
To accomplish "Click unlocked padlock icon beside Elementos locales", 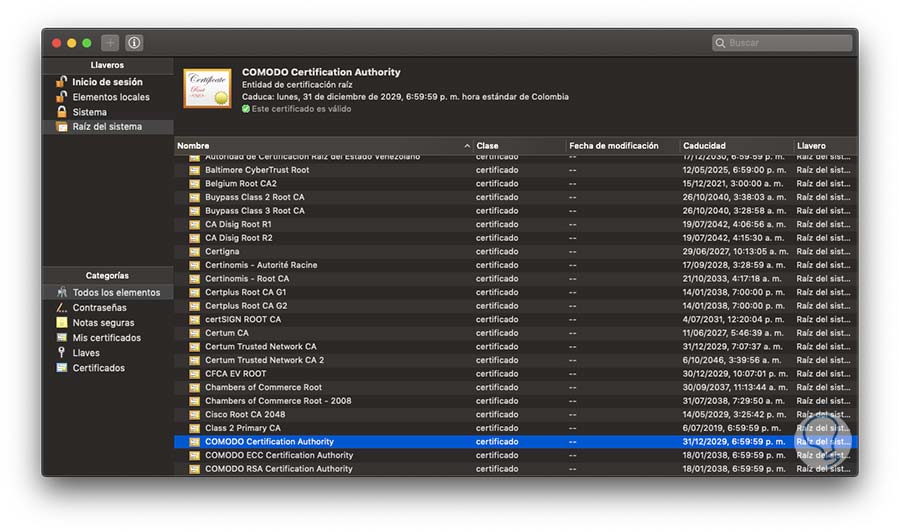I will (x=61, y=96).
